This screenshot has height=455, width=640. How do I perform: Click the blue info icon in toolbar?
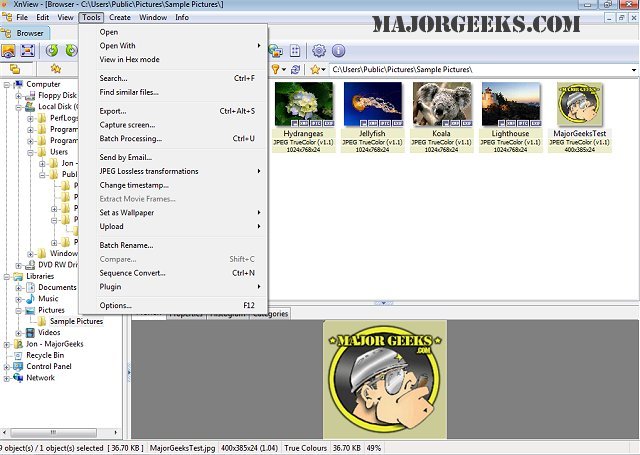point(338,51)
